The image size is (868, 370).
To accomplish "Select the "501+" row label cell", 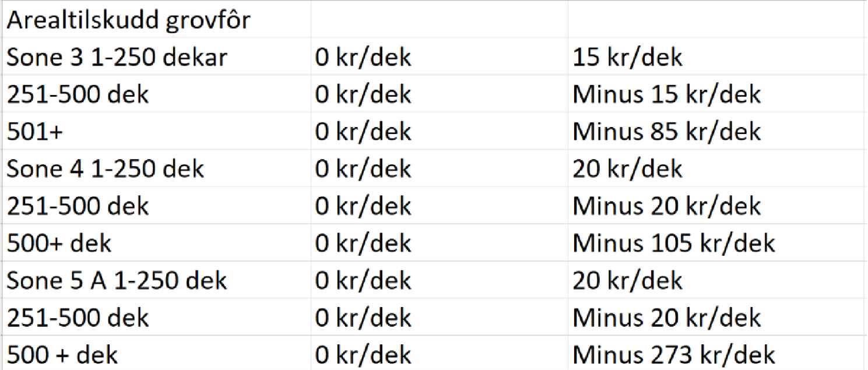I will click(x=35, y=132).
